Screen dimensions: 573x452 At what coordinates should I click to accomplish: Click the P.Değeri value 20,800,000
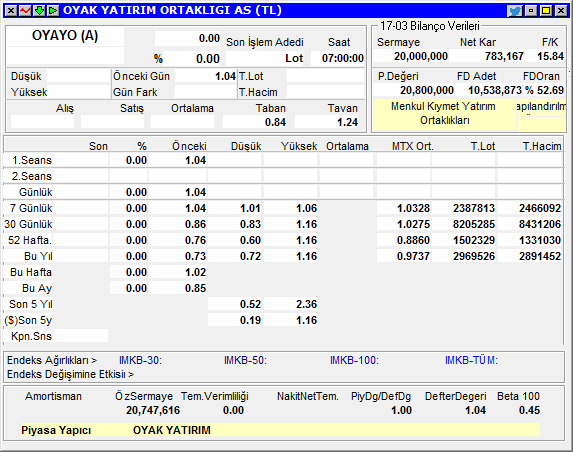click(x=427, y=90)
